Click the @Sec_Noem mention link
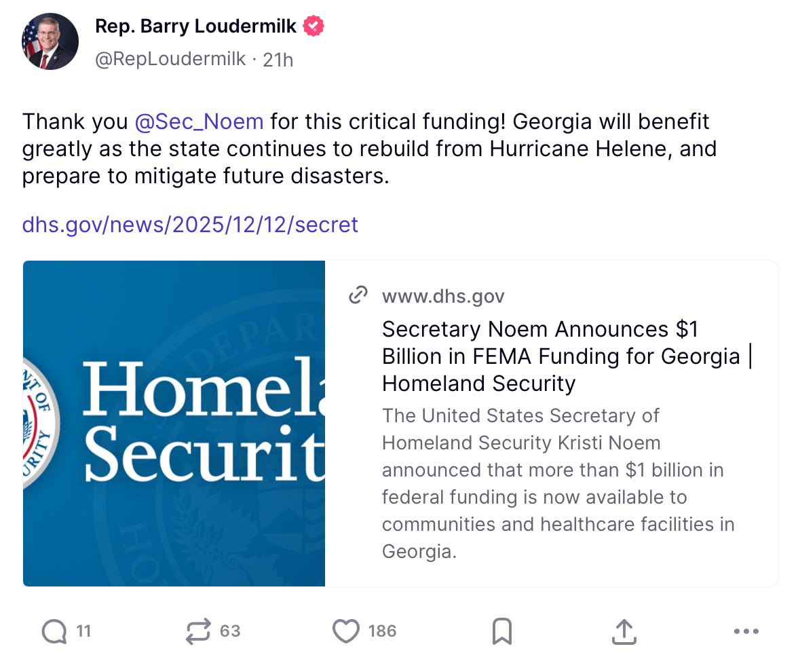 click(x=199, y=122)
